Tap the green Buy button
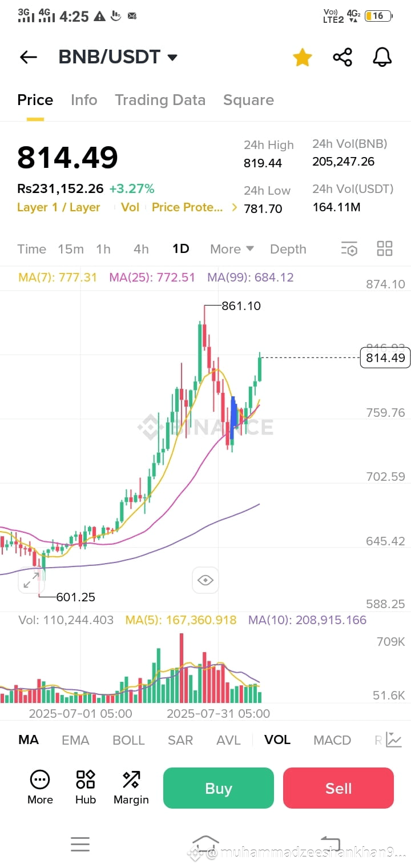This screenshot has width=411, height=868. pos(219,788)
